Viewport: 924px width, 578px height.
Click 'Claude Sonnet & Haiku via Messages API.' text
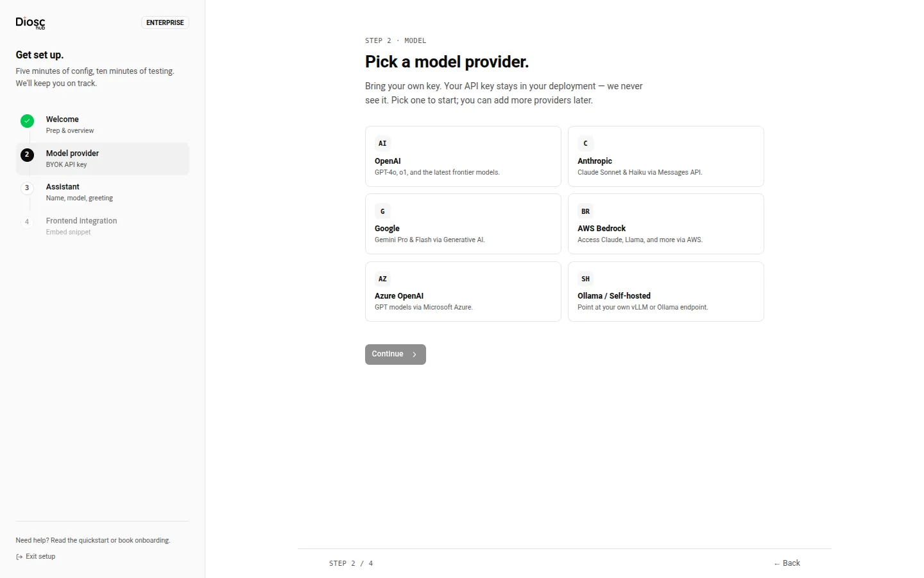point(640,172)
